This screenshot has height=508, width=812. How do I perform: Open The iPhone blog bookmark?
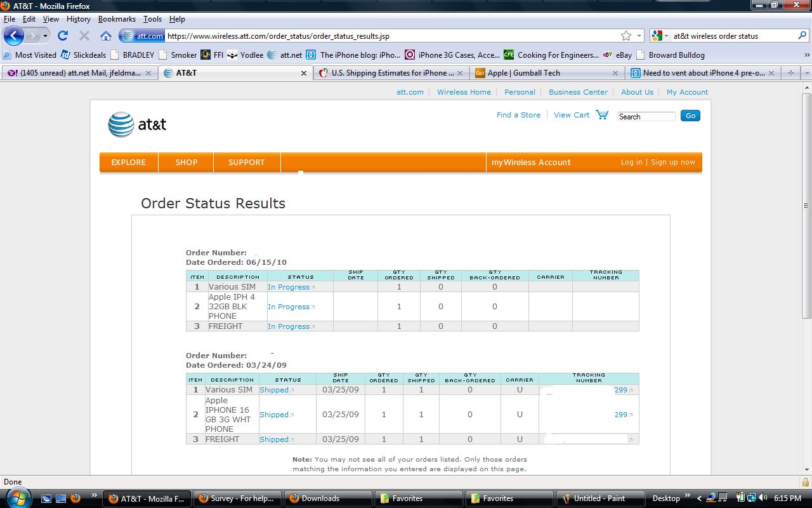353,55
